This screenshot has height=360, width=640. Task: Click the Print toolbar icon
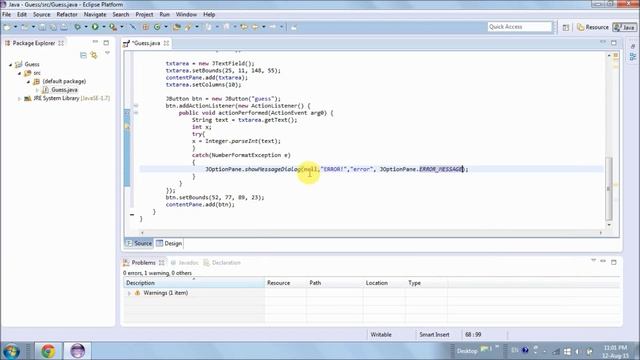point(64,27)
